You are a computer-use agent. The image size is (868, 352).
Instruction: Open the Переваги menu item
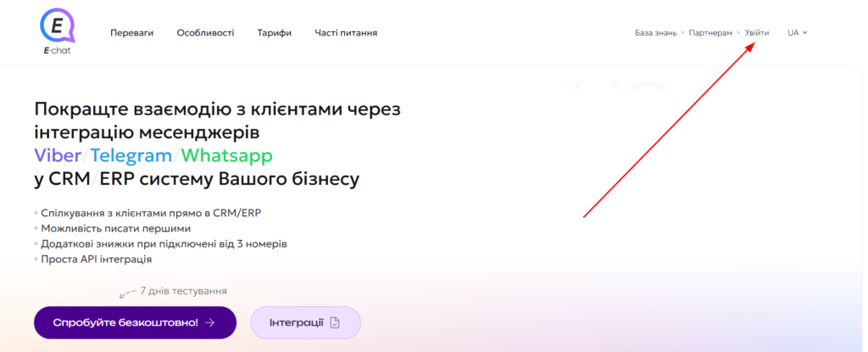coord(131,33)
